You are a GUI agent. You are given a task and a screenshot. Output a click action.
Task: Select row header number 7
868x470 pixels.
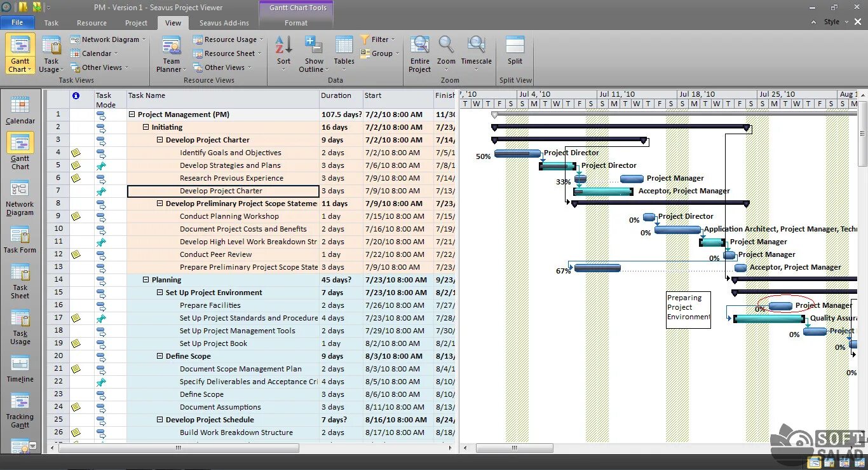pos(58,191)
